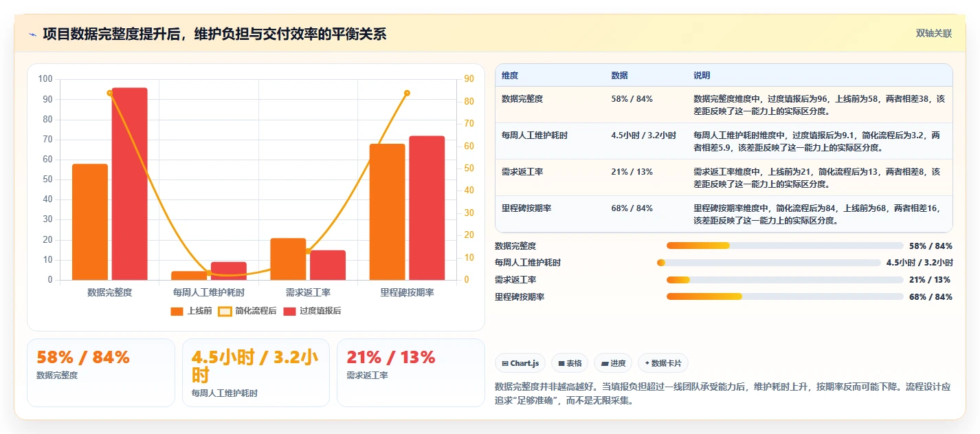Click the 每周人工维护耗时 x-axis label

point(209,292)
